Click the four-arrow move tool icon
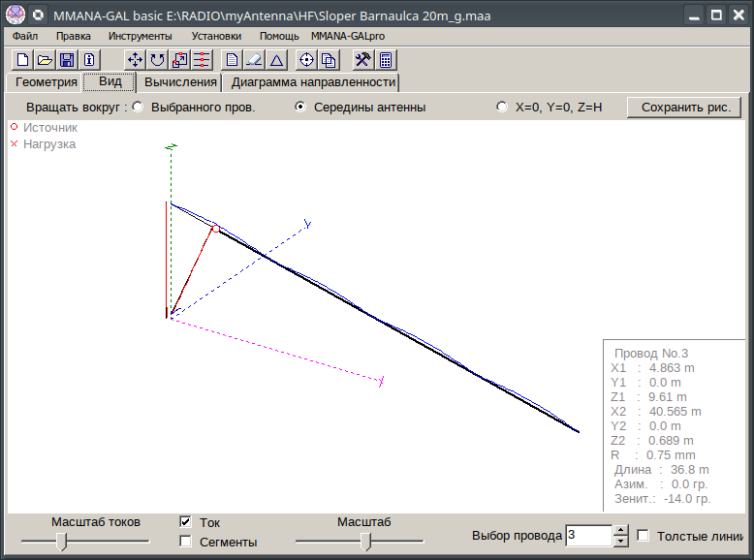Viewport: 754px width, 560px height. pos(136,60)
